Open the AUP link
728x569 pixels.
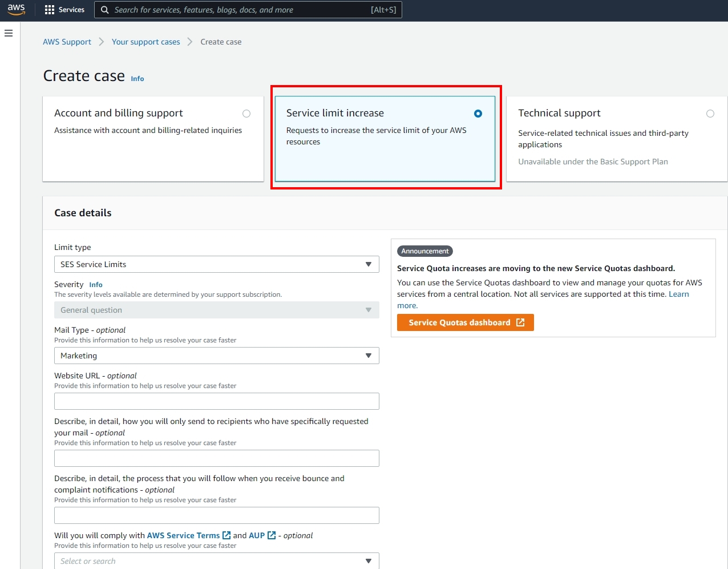click(x=257, y=535)
